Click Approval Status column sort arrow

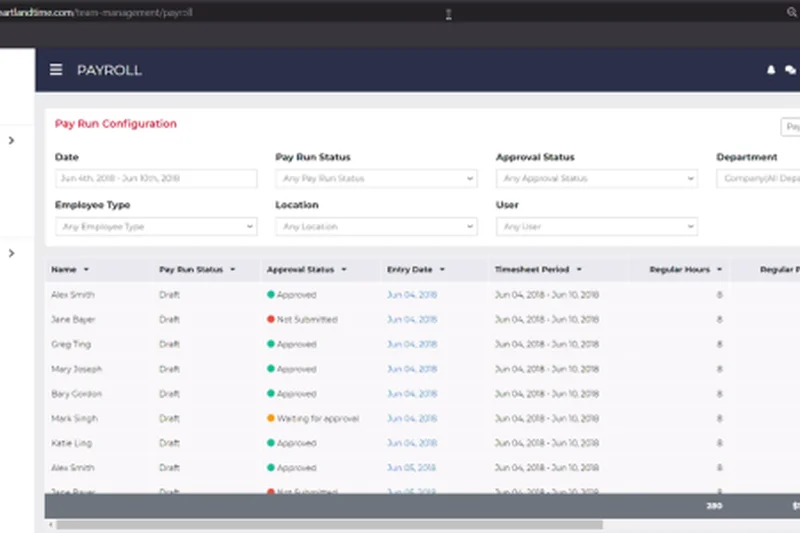click(344, 270)
